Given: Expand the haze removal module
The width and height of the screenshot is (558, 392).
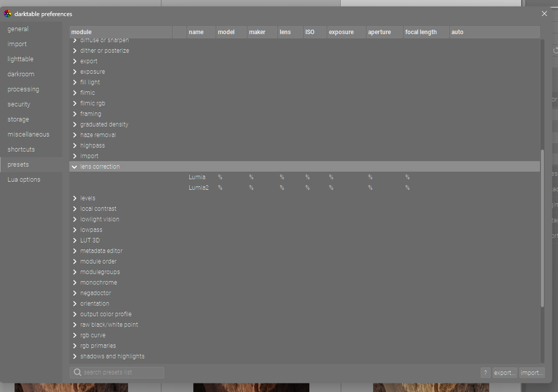Looking at the screenshot, I should [x=75, y=135].
